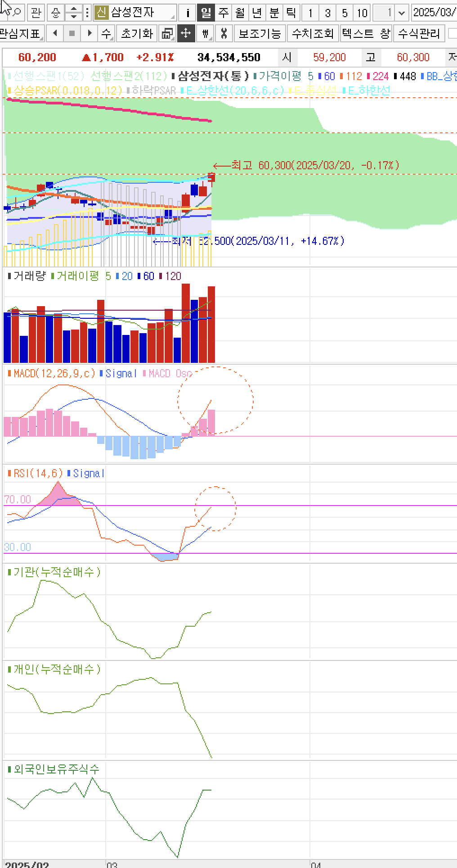The height and width of the screenshot is (868, 457).
Task: Click the 2025/03 date input field
Action: (x=434, y=13)
